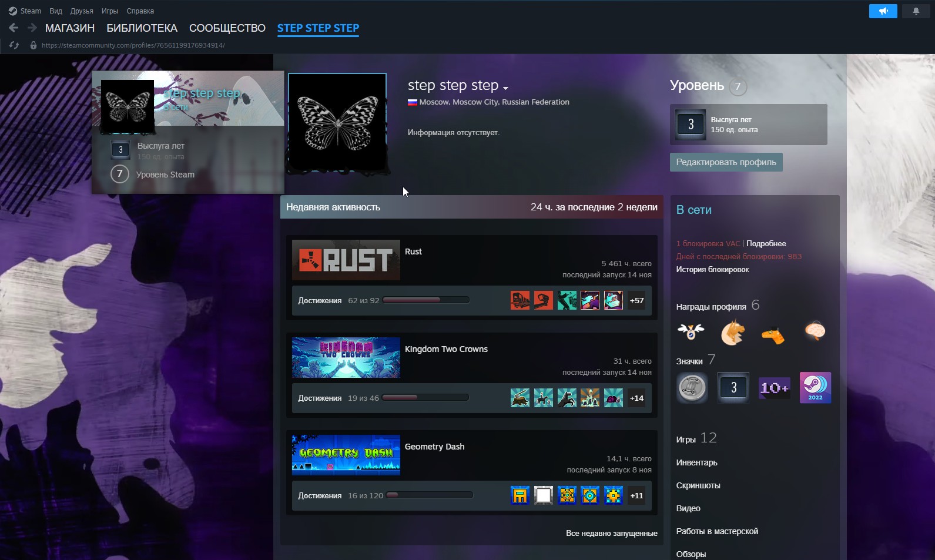Show the +14 more Kingdom achievements

click(636, 398)
